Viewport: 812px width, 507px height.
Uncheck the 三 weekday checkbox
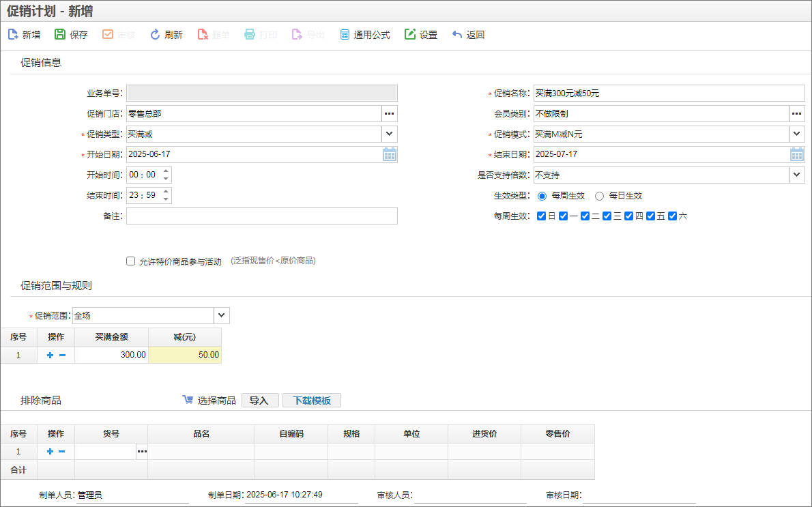click(607, 216)
